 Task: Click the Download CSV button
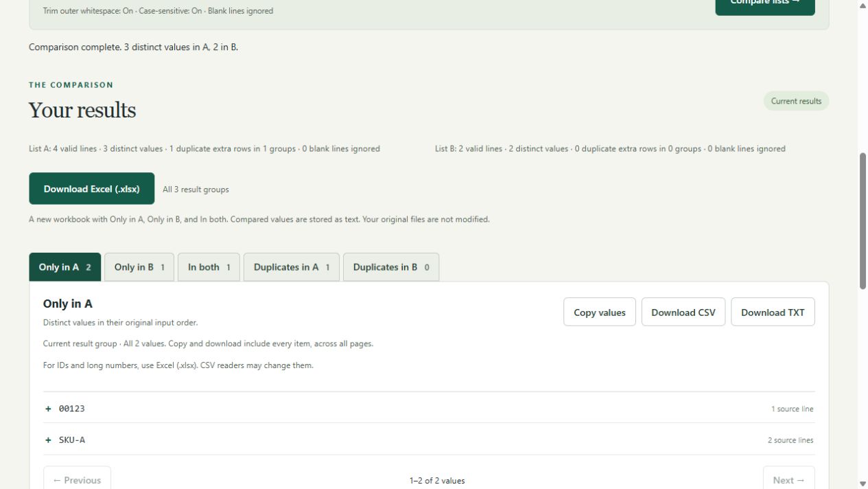pos(683,312)
